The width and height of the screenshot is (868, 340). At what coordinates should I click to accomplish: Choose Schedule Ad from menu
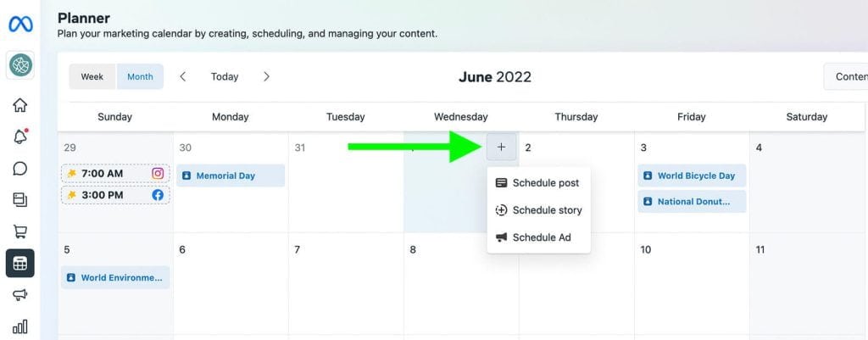534,237
